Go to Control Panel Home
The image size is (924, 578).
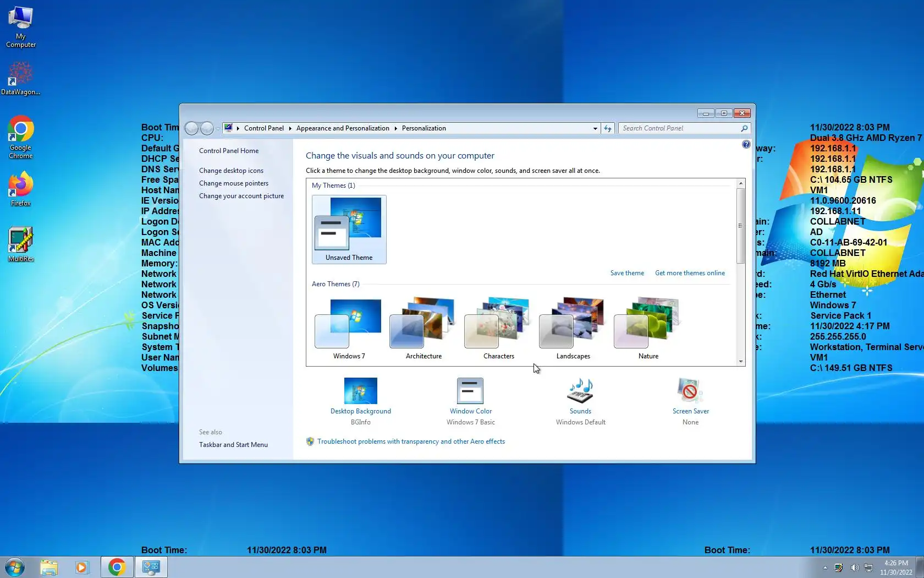tap(229, 151)
